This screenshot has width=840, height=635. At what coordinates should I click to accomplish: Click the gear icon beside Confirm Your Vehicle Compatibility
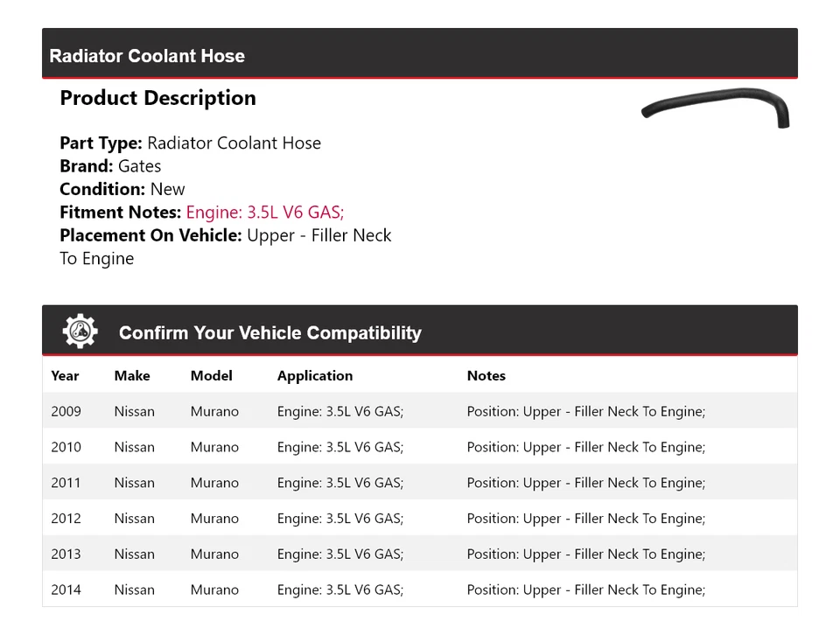tap(80, 331)
